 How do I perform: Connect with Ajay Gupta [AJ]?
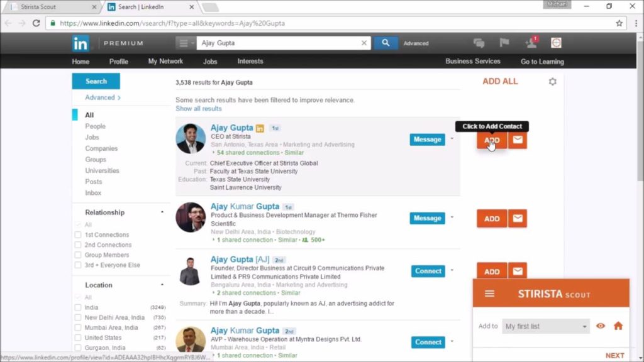point(428,271)
